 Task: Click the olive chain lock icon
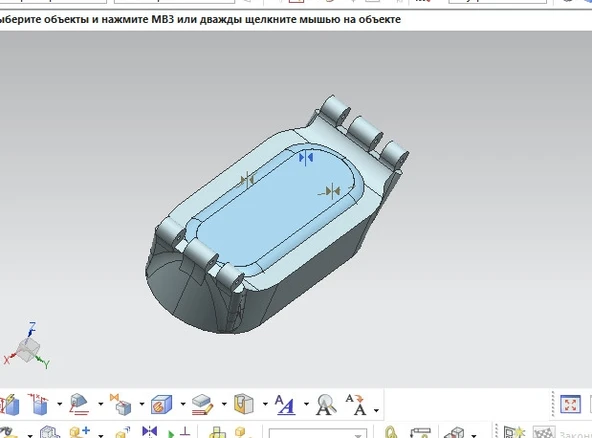[x=391, y=432]
